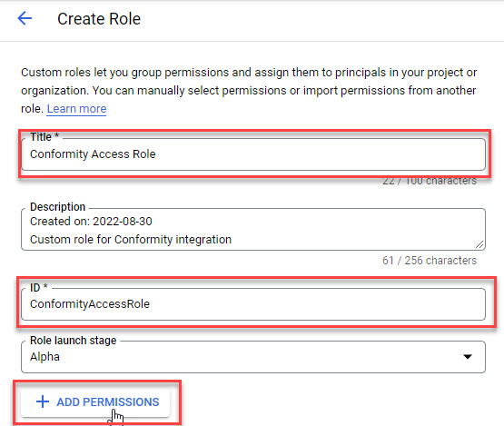Open the Role launch stage dropdown
This screenshot has height=426, width=504.
click(x=253, y=357)
